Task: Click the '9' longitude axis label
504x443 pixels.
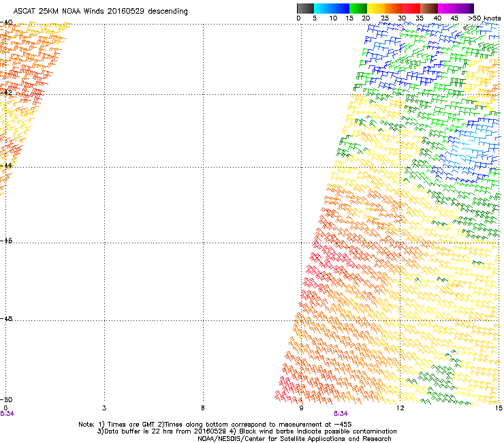Action: click(301, 408)
